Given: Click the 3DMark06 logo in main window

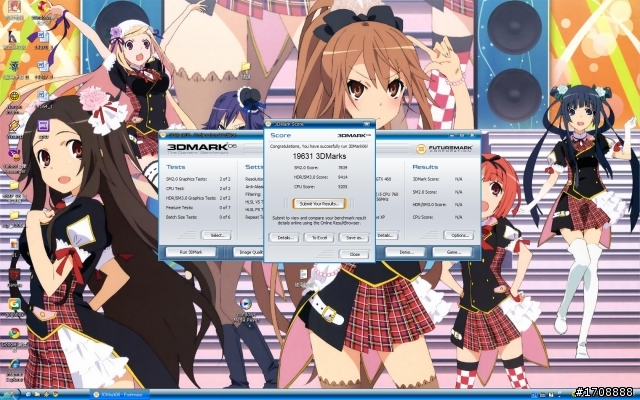Looking at the screenshot, I should point(202,148).
